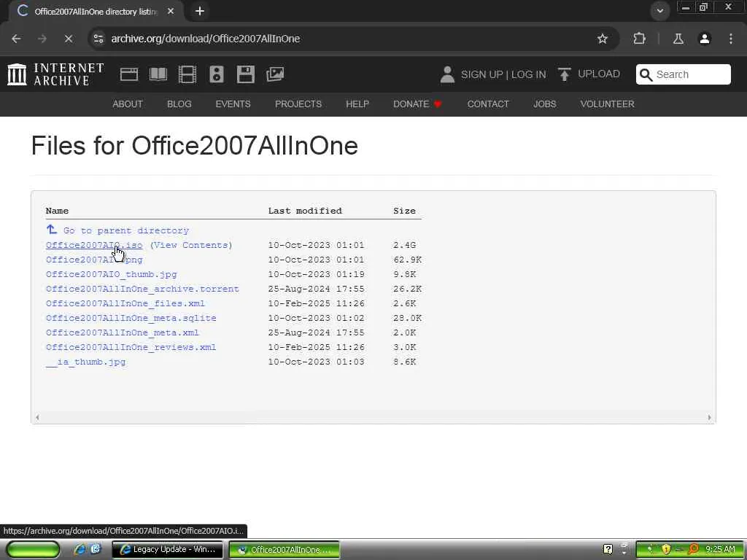View site information icon in address bar

tap(98, 39)
